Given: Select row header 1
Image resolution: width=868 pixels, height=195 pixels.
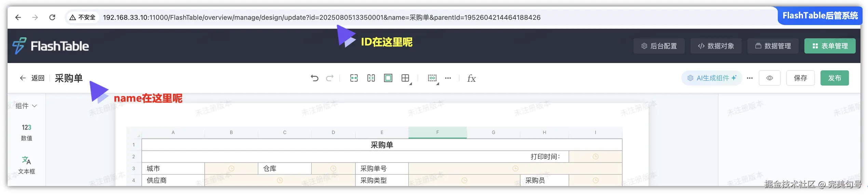Looking at the screenshot, I should 134,145.
